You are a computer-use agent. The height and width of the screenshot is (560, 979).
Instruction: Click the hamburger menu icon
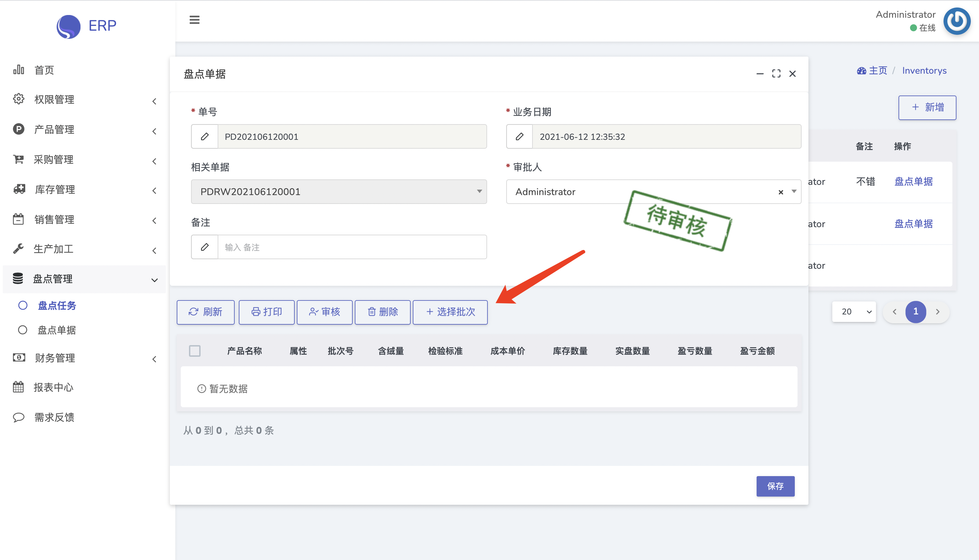click(194, 20)
